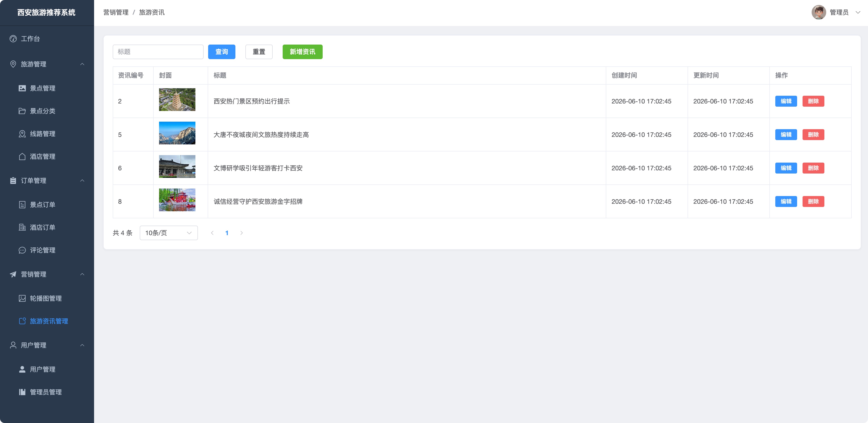This screenshot has height=423, width=868.
Task: Open 轮播图管理 in the sidebar
Action: pyautogui.click(x=47, y=299)
